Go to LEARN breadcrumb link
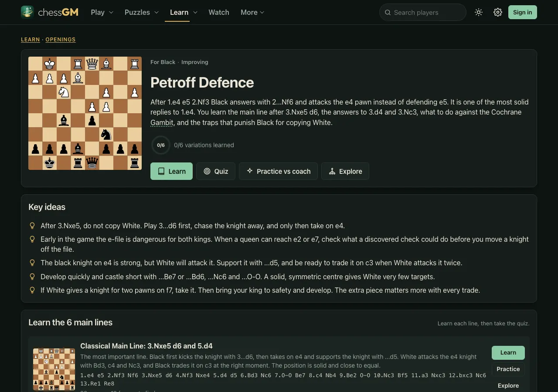 point(31,40)
